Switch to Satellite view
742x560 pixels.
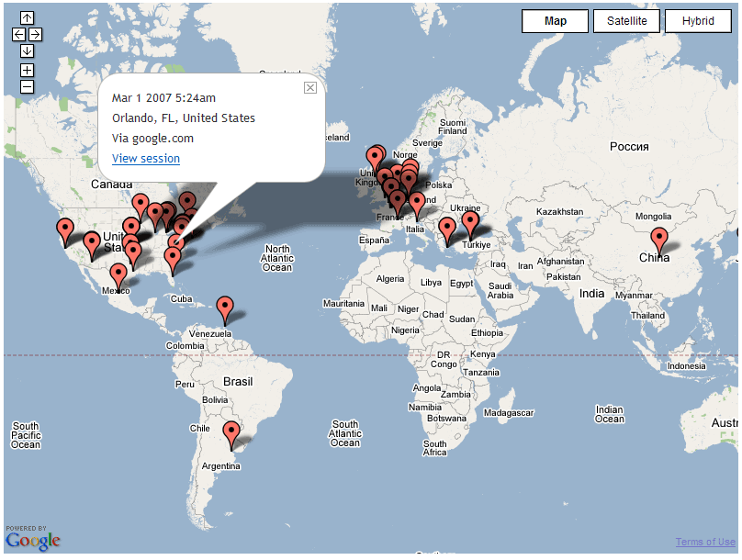coord(626,21)
